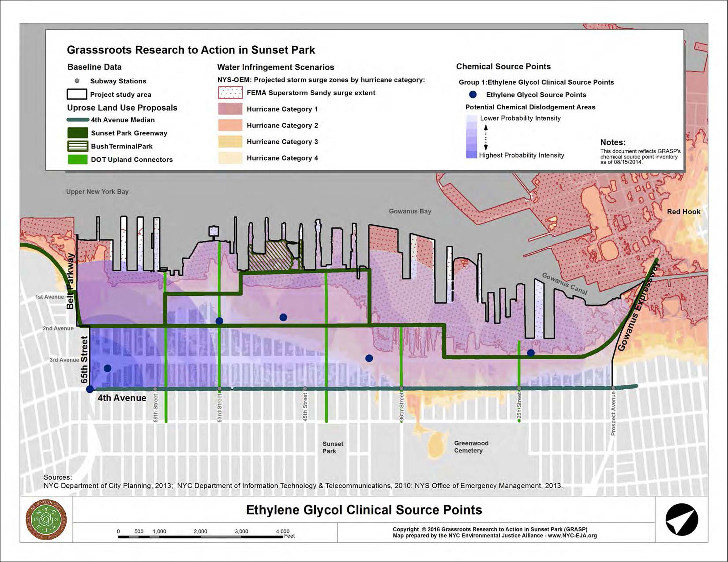This screenshot has height=562, width=728.
Task: Click the DOT Upland Connectors green swatch
Action: [x=78, y=159]
